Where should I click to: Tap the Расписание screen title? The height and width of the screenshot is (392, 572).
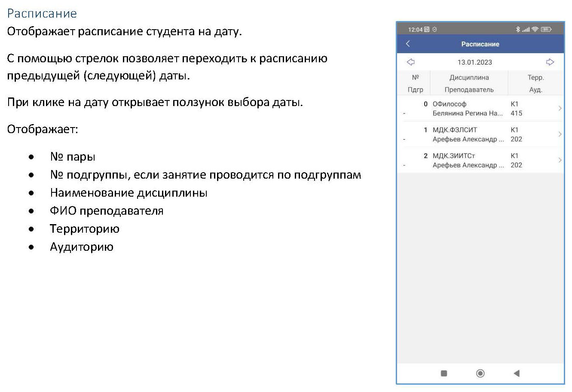[480, 44]
